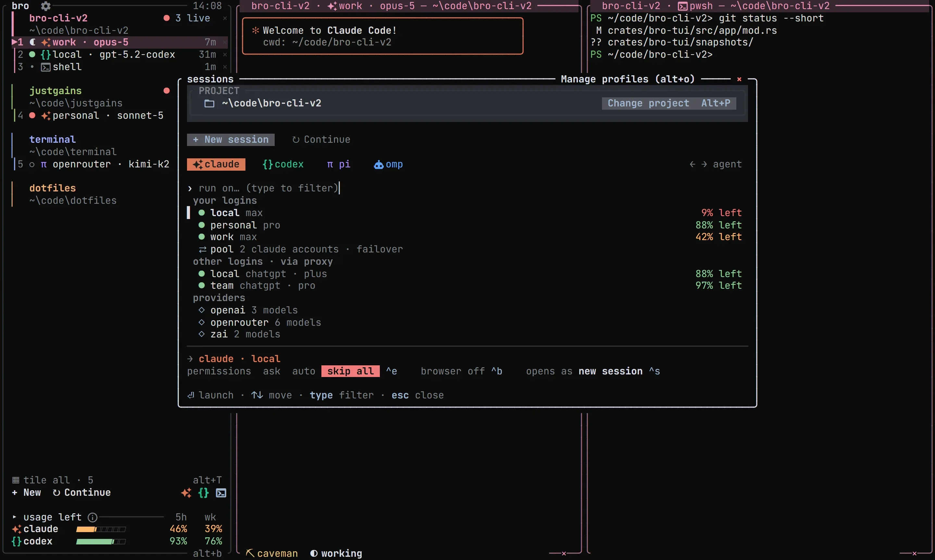Close the bro-cli-v2 project group
This screenshot has height=560, width=935.
tap(225, 18)
